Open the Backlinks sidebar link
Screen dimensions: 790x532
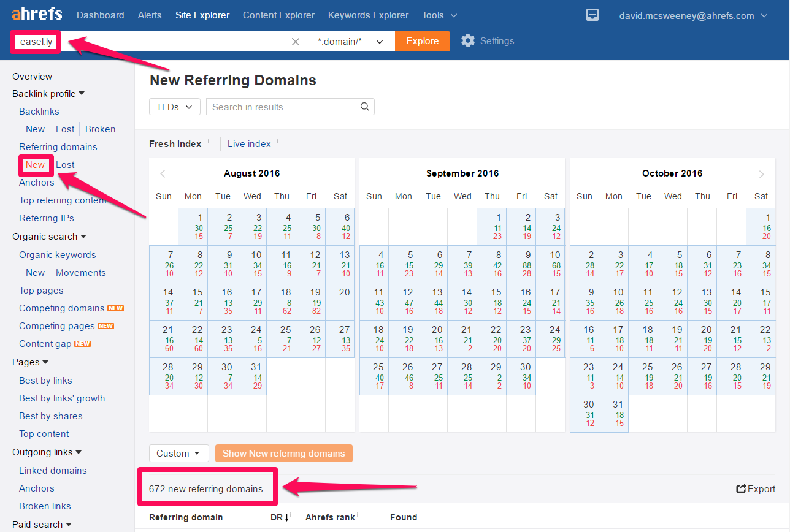click(x=39, y=112)
